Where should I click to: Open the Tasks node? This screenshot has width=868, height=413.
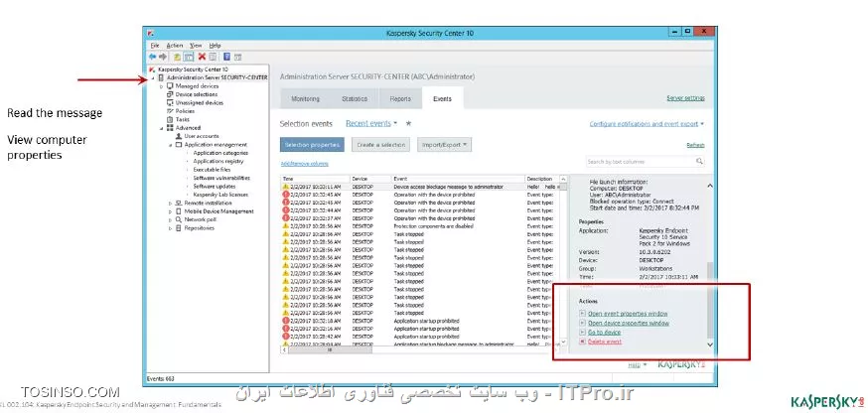coord(182,119)
